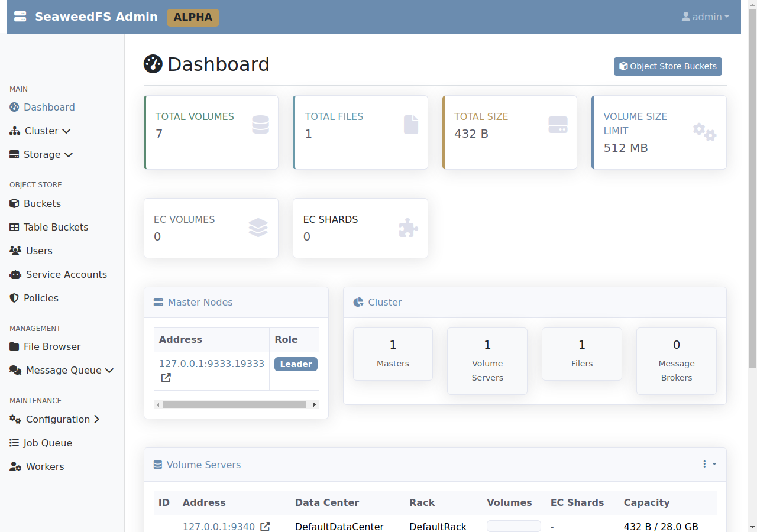
Task: Click the drive icon on Total Size card
Action: coord(558,125)
